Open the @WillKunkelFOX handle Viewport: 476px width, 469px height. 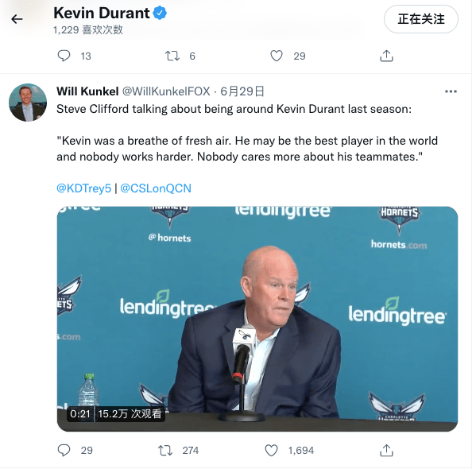click(166, 91)
